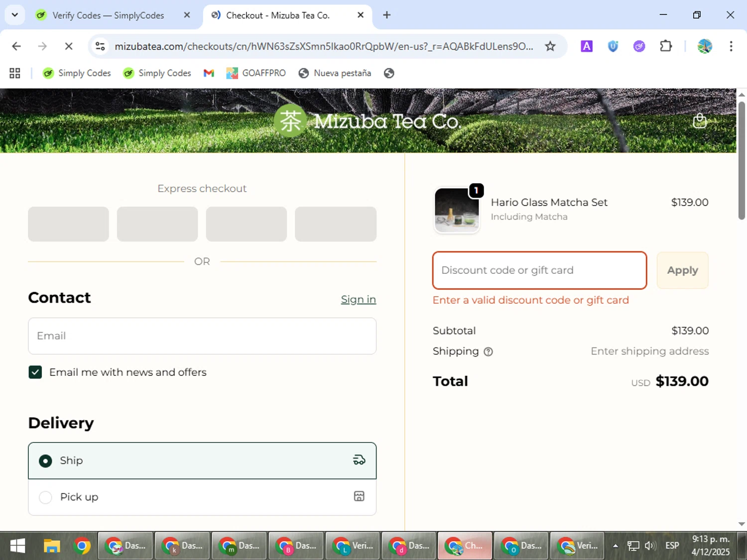
Task: Close the Verify Codes tab
Action: (x=187, y=15)
